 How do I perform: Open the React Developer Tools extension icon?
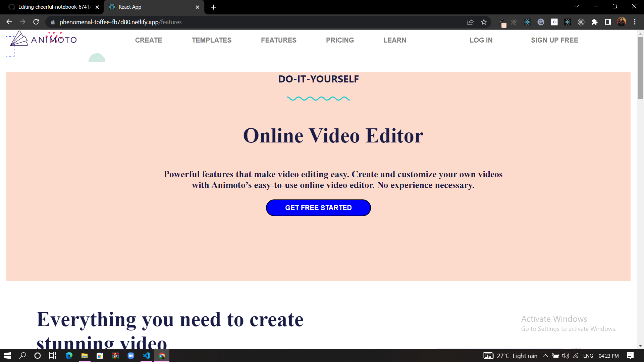(527, 22)
